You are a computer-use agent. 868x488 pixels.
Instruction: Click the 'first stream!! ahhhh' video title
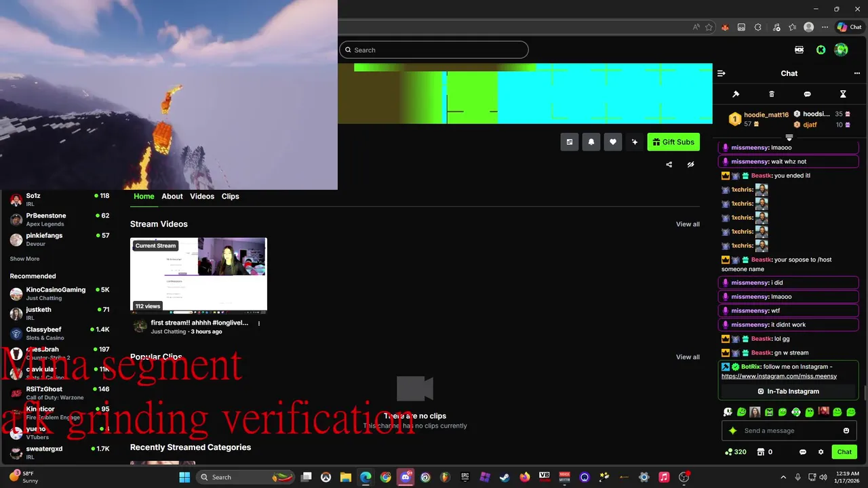pos(199,323)
